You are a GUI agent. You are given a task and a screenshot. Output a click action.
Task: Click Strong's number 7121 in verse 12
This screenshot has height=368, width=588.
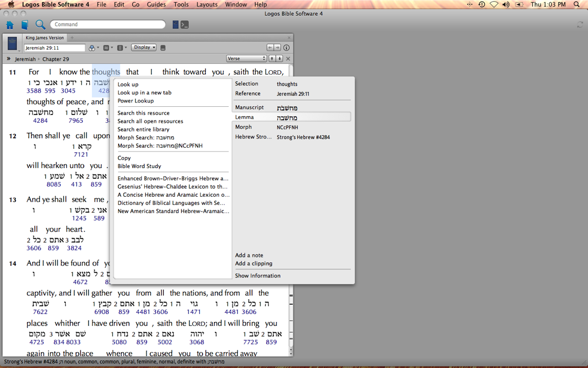click(x=81, y=154)
